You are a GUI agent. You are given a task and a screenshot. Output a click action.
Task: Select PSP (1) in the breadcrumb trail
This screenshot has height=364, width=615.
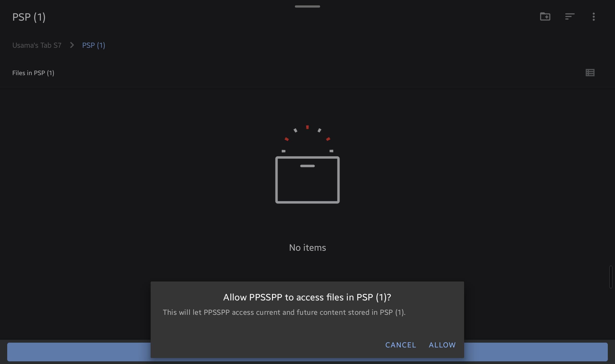click(94, 45)
